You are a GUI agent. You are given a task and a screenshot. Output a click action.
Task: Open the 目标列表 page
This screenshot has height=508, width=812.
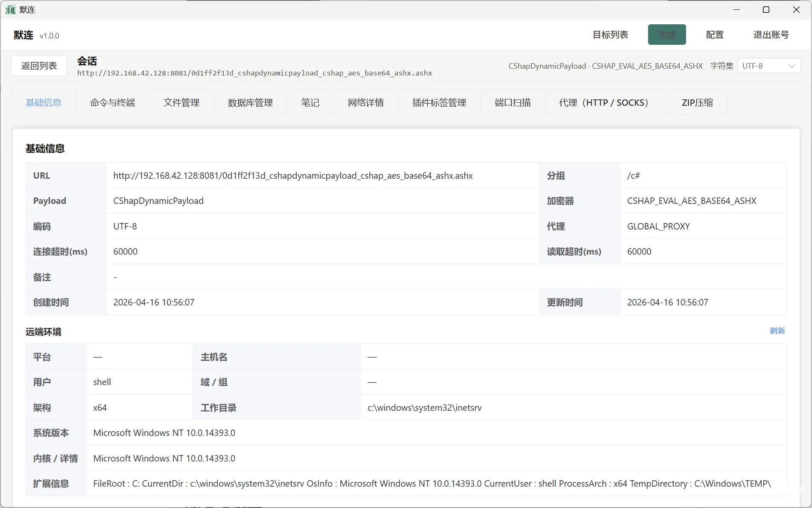click(x=610, y=35)
